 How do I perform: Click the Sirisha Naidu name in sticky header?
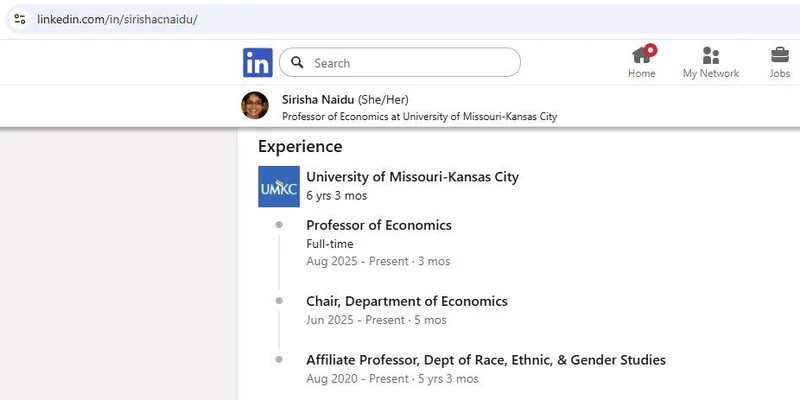point(318,99)
